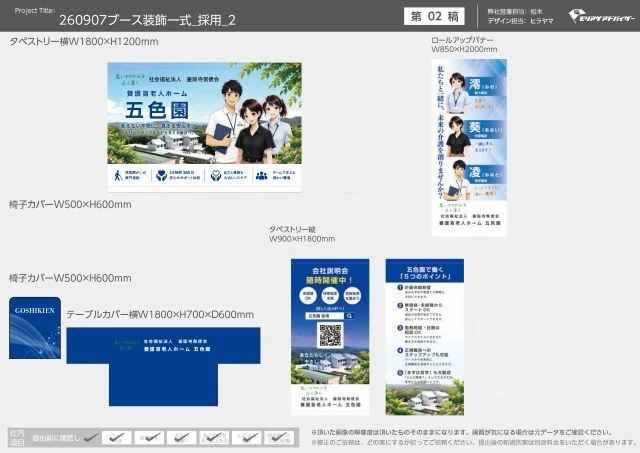The height and width of the screenshot is (453, 640).
Task: Click the 葵 name panel on roll-up banner
Action: tap(485, 130)
